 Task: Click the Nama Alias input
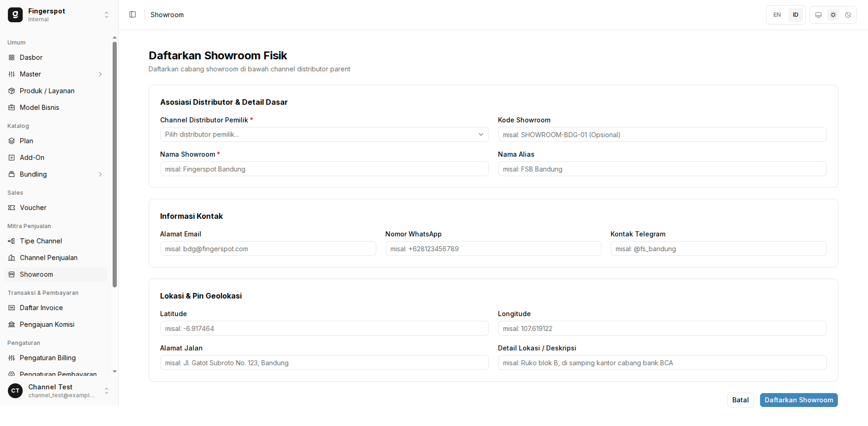(x=662, y=169)
